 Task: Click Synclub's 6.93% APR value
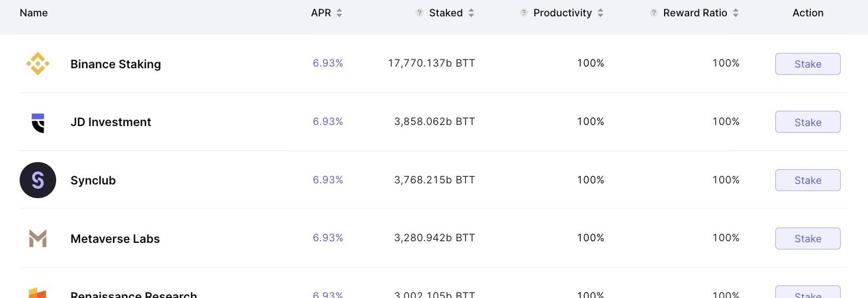click(x=328, y=180)
